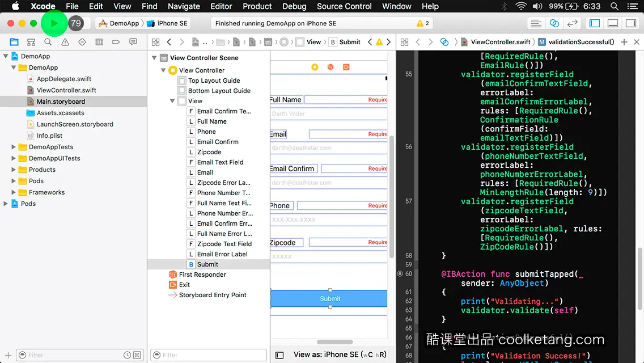This screenshot has height=363, width=644.
Task: Toggle breakpoint at line 60 gutter circle
Action: pos(400,274)
